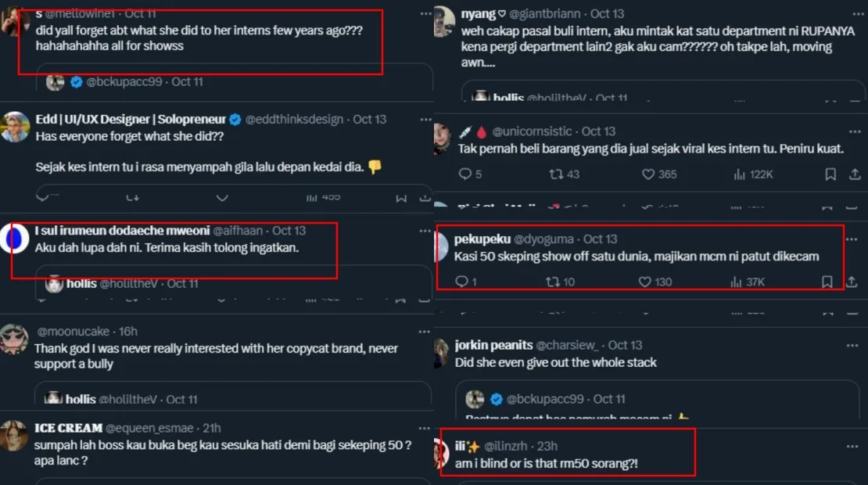The image size is (868, 485).
Task: Reply to the pekupeku tweet
Action: tap(462, 282)
